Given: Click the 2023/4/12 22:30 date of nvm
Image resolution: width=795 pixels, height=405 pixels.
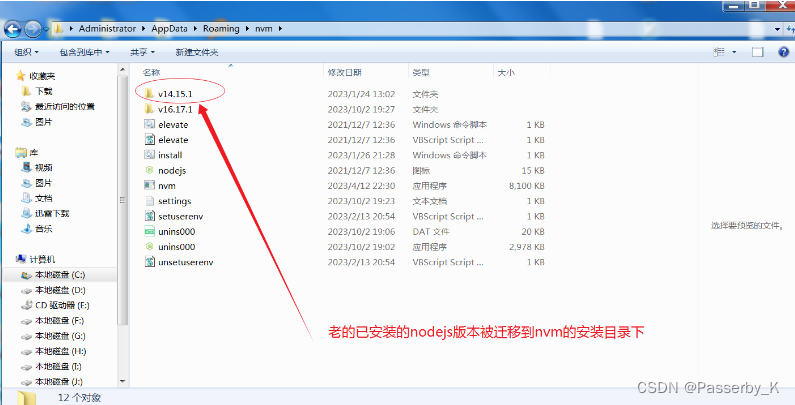Looking at the screenshot, I should tap(361, 186).
